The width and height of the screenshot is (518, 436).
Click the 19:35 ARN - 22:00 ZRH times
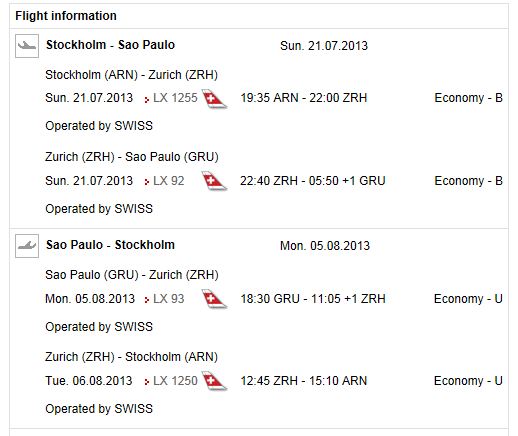click(x=304, y=98)
